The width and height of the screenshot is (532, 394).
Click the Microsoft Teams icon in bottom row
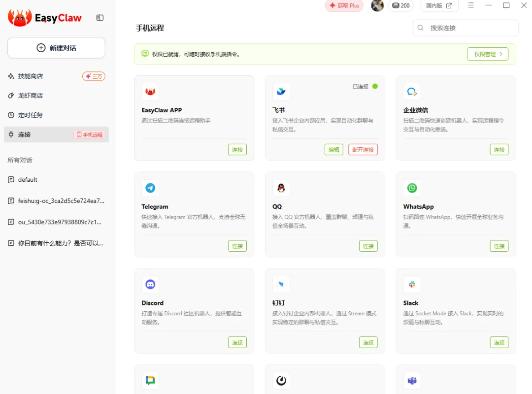click(412, 380)
